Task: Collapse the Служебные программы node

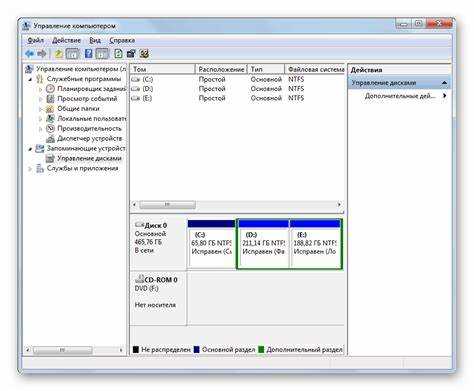Action: tap(30, 79)
